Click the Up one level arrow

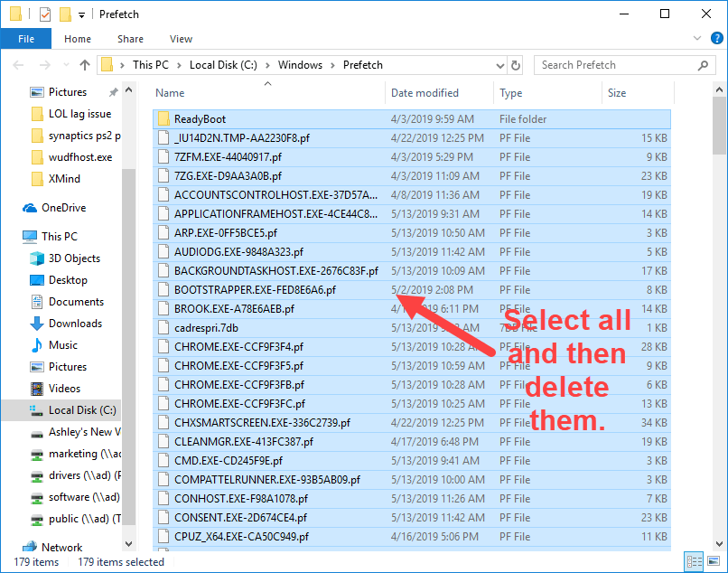coord(85,65)
